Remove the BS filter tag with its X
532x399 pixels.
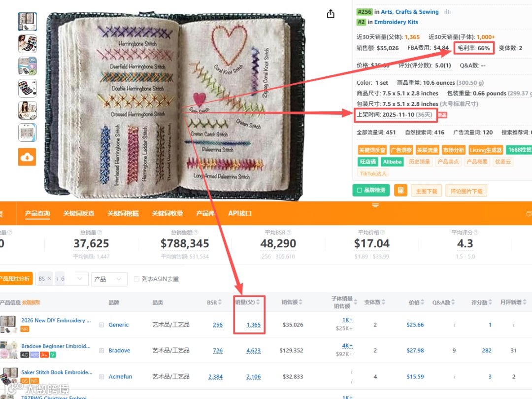coord(49,278)
